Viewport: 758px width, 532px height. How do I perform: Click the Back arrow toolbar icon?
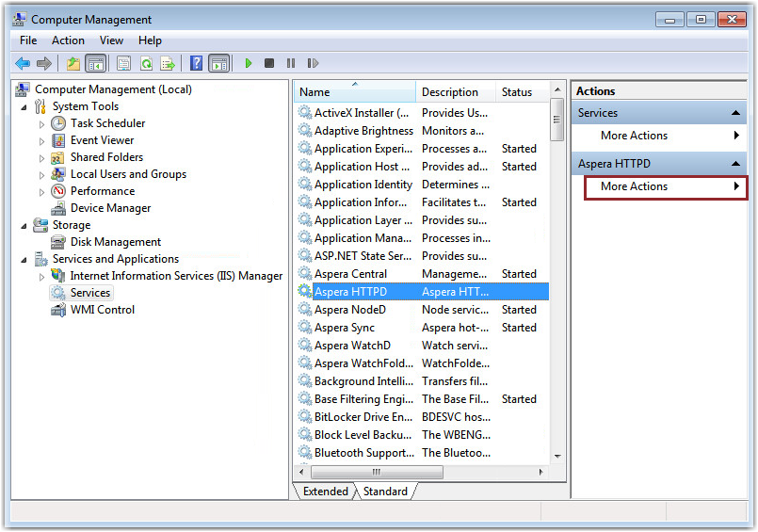tap(23, 63)
